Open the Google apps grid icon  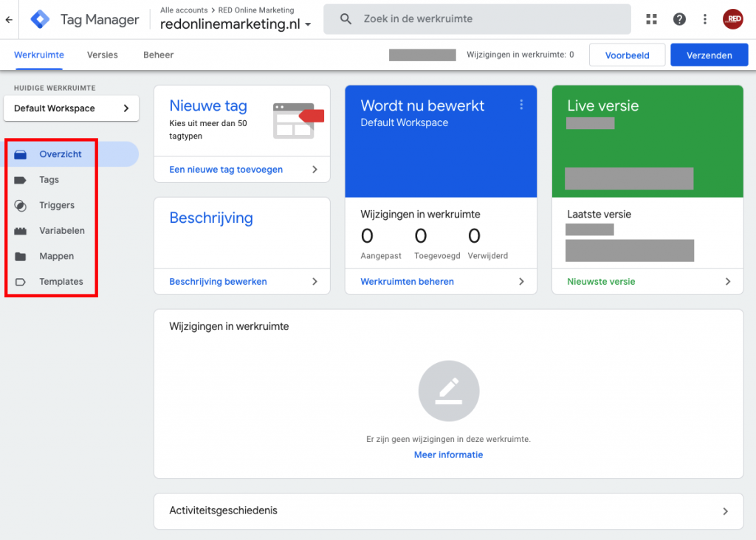(x=651, y=19)
